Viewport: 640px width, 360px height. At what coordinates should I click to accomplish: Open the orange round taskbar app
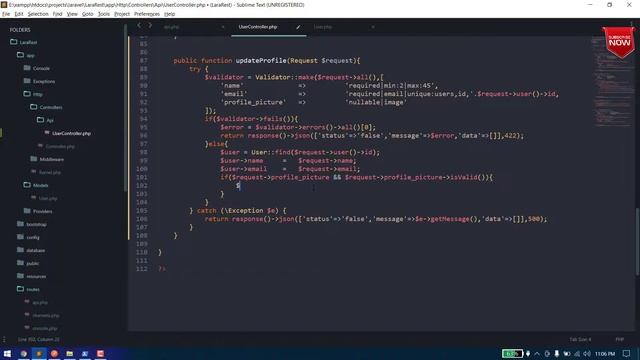54,354
